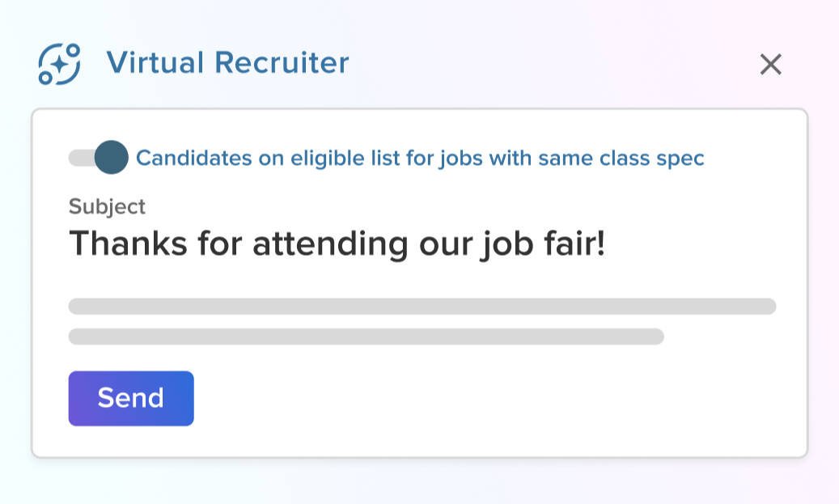The image size is (839, 504).
Task: Select the Subject section heading
Action: pyautogui.click(x=107, y=207)
